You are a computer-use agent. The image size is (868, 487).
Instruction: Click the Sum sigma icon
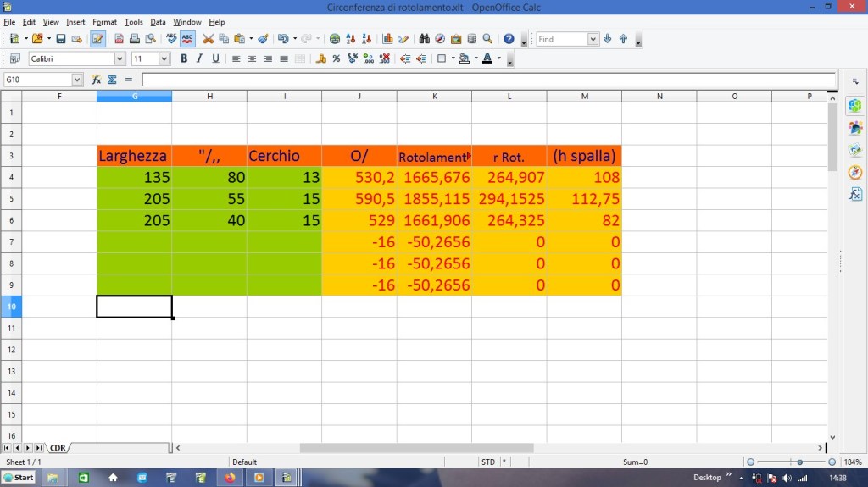tap(112, 80)
